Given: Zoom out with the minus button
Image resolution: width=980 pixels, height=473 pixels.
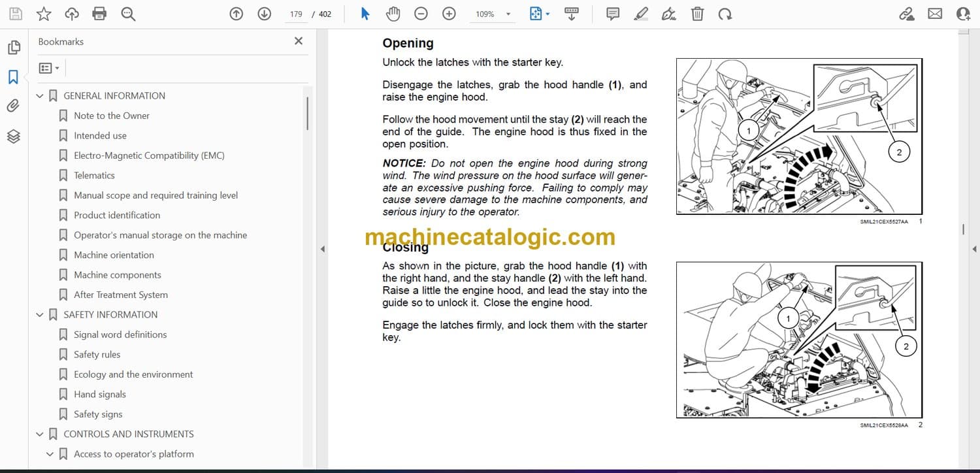Looking at the screenshot, I should (x=421, y=14).
